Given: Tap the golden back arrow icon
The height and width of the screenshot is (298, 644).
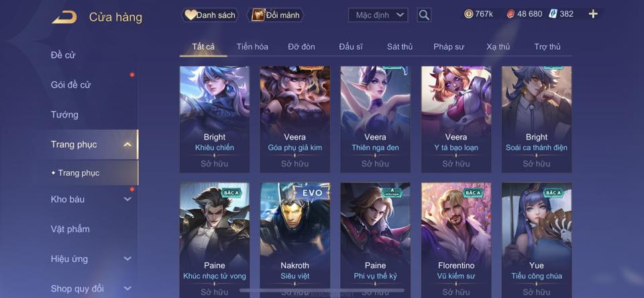Looking at the screenshot, I should (64, 17).
